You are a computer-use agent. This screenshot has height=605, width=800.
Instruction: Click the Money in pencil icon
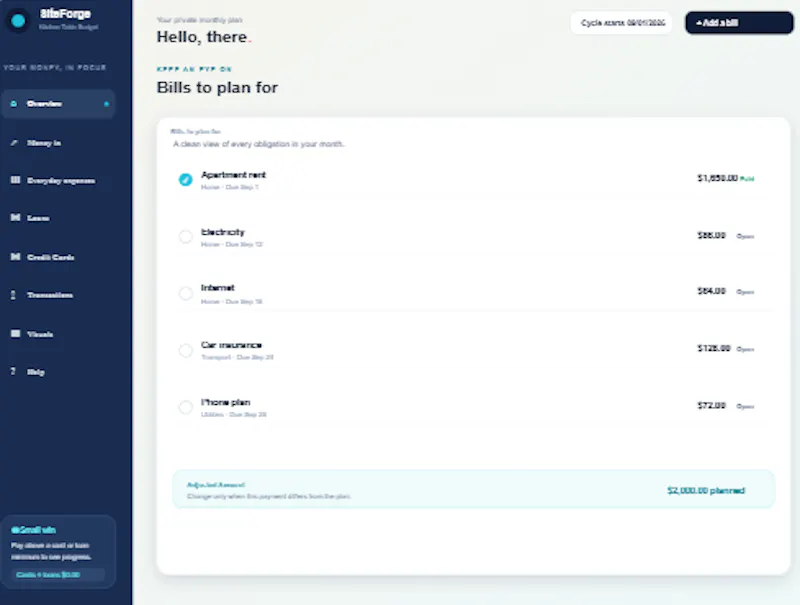click(14, 143)
